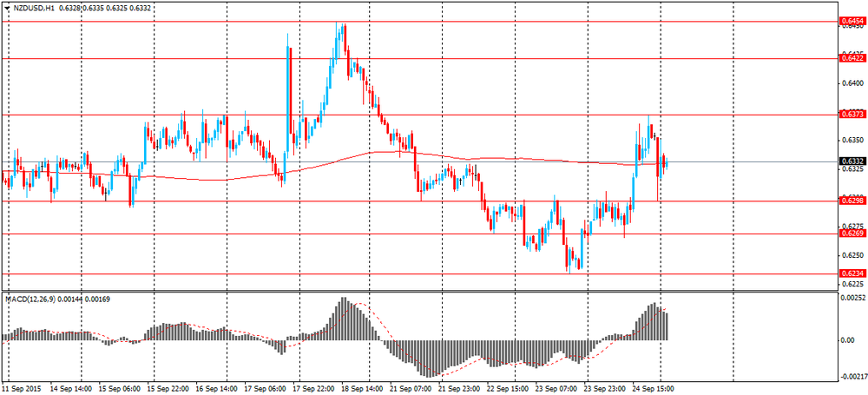The width and height of the screenshot is (868, 395).
Task: Click the 18 Sep 14:00 time label
Action: pos(365,389)
